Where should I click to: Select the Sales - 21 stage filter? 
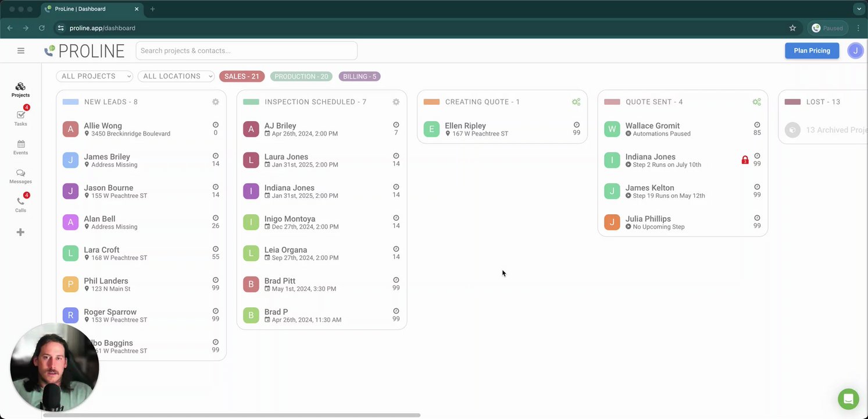[242, 76]
